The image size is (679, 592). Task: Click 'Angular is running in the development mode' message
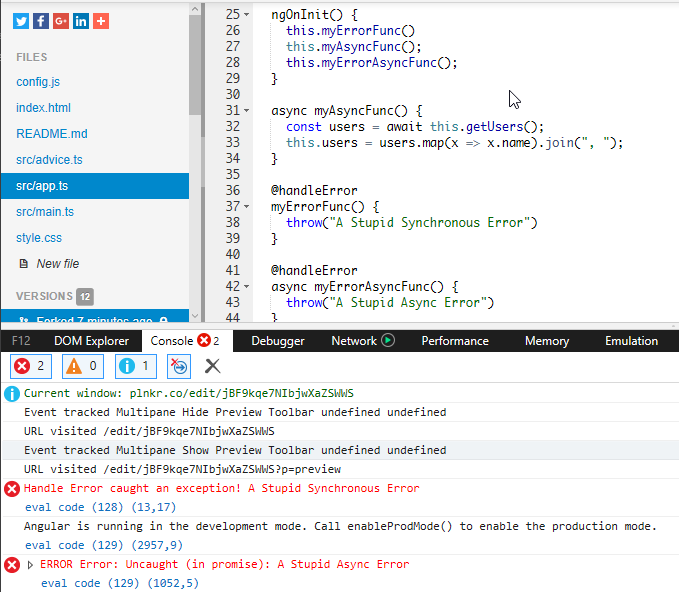click(340, 526)
